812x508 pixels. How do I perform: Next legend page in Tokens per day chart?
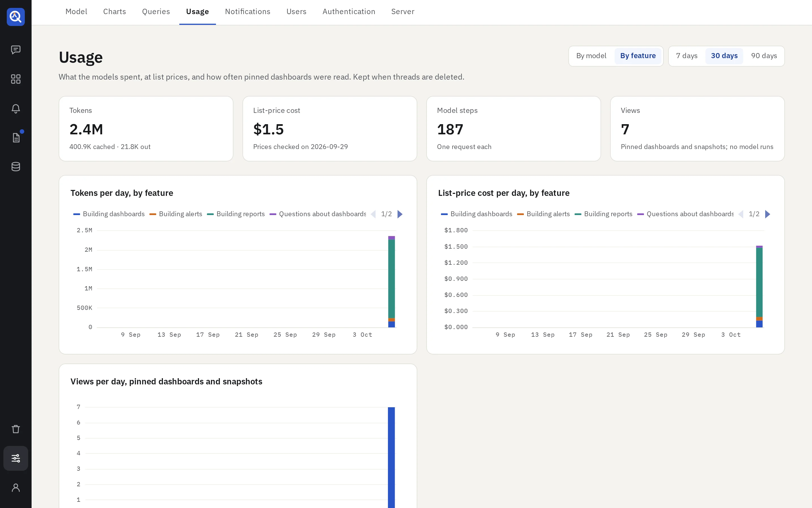(x=400, y=214)
